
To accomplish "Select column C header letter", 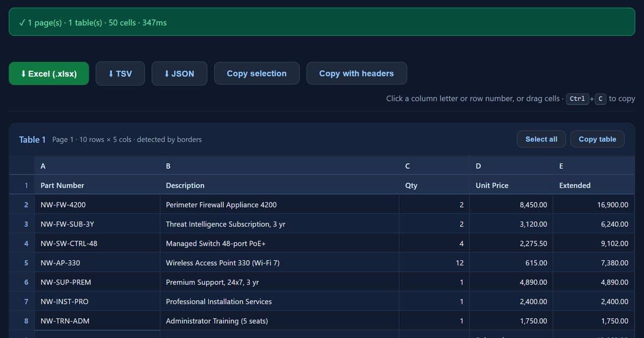I will tap(435, 166).
